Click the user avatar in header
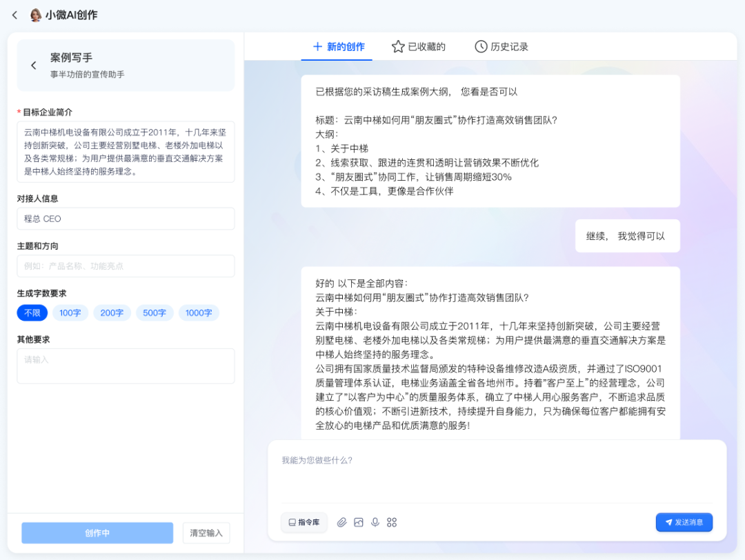 36,14
